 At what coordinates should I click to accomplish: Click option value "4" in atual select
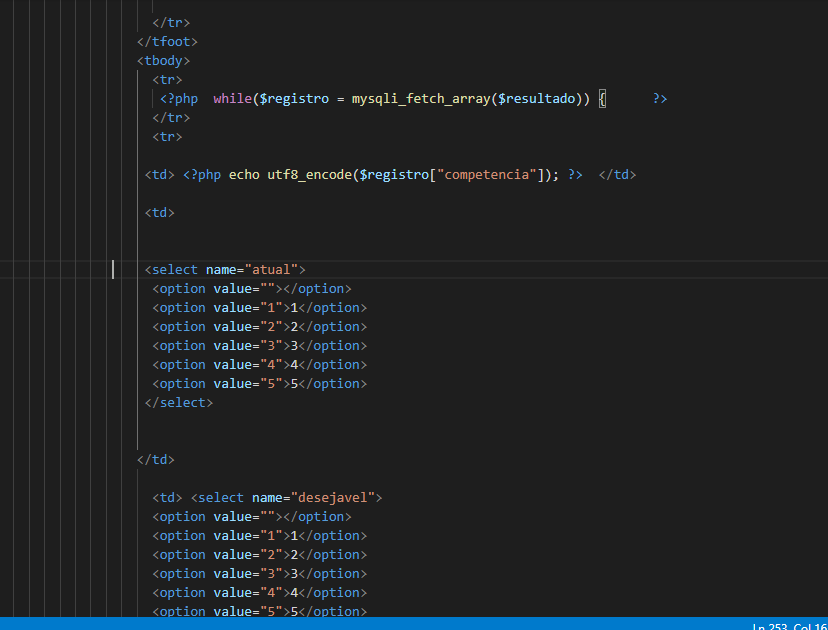pyautogui.click(x=259, y=365)
